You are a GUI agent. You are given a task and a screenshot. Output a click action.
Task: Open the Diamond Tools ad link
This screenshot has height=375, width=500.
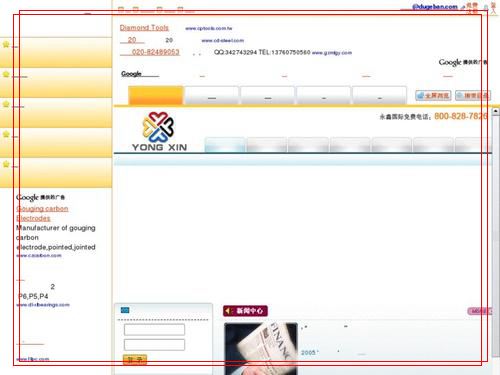[144, 28]
